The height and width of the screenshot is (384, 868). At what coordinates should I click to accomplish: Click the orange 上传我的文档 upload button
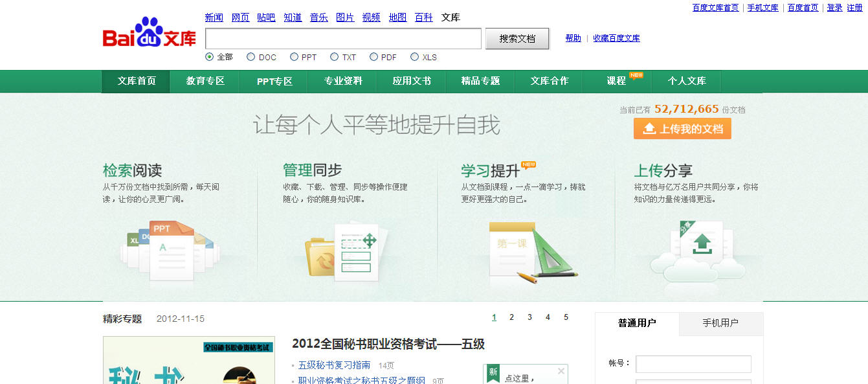[682, 129]
